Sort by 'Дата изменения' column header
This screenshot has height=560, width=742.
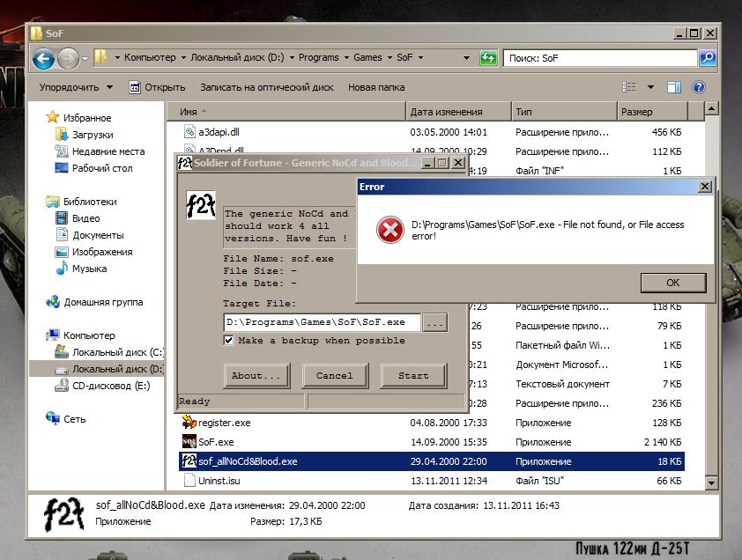coord(458,112)
